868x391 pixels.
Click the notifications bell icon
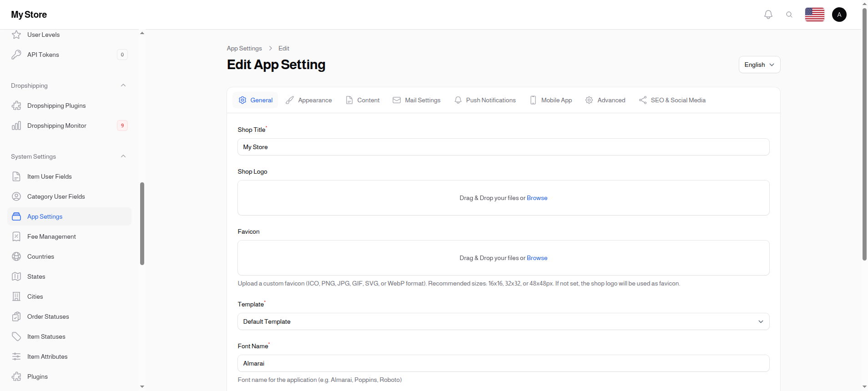point(768,15)
